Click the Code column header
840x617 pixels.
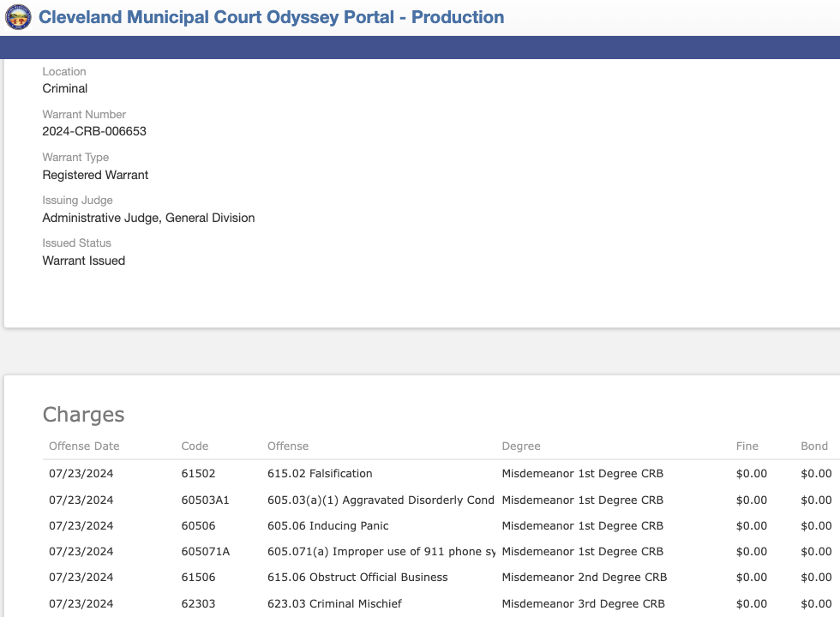click(x=195, y=446)
